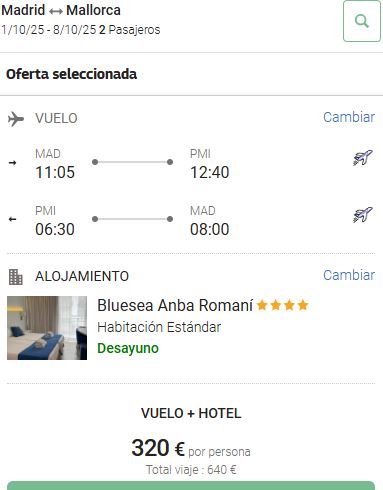Click the return left-arrow icon
This screenshot has width=383, height=490.
tap(12, 219)
